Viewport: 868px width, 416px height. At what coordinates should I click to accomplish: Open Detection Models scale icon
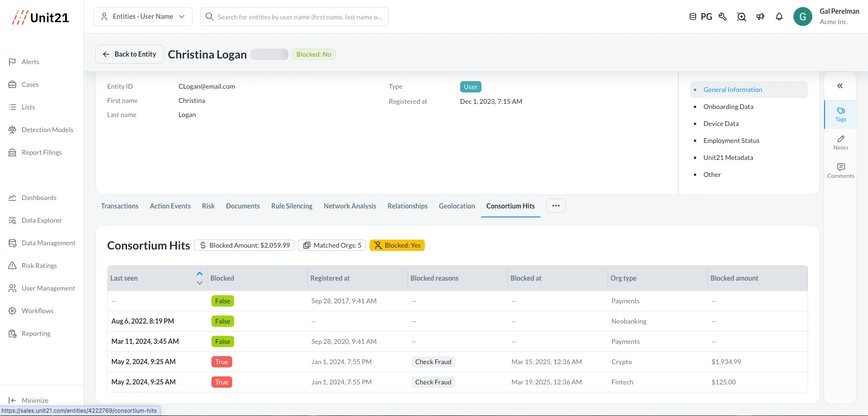[x=12, y=130]
